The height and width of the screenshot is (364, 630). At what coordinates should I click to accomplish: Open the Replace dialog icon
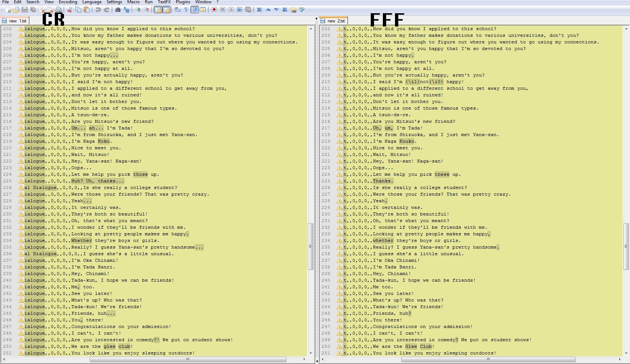(x=127, y=10)
